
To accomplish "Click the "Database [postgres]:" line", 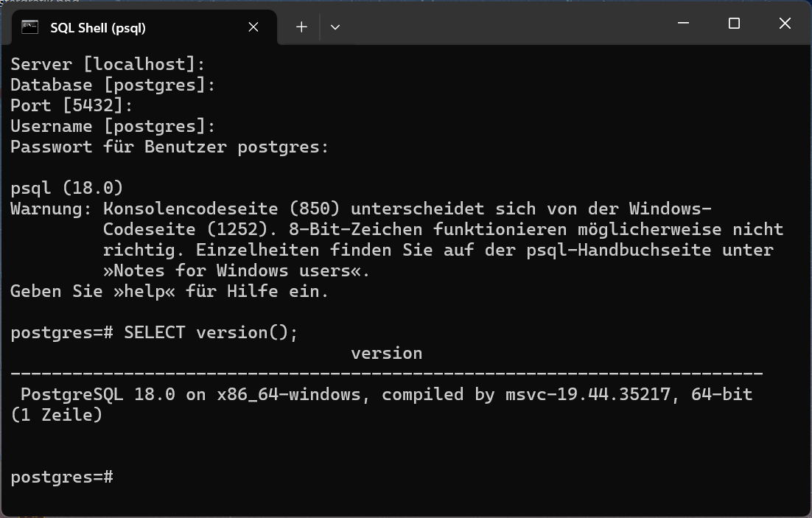I will (113, 85).
